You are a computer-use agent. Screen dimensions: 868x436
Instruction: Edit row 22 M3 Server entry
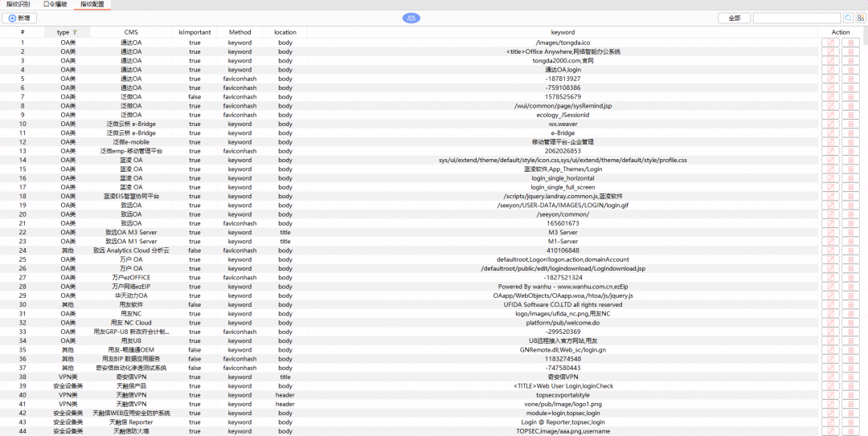[x=830, y=232]
